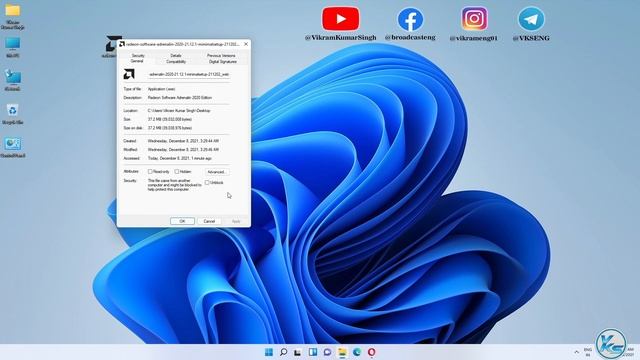Launch Opera browser from taskbar

371,352
